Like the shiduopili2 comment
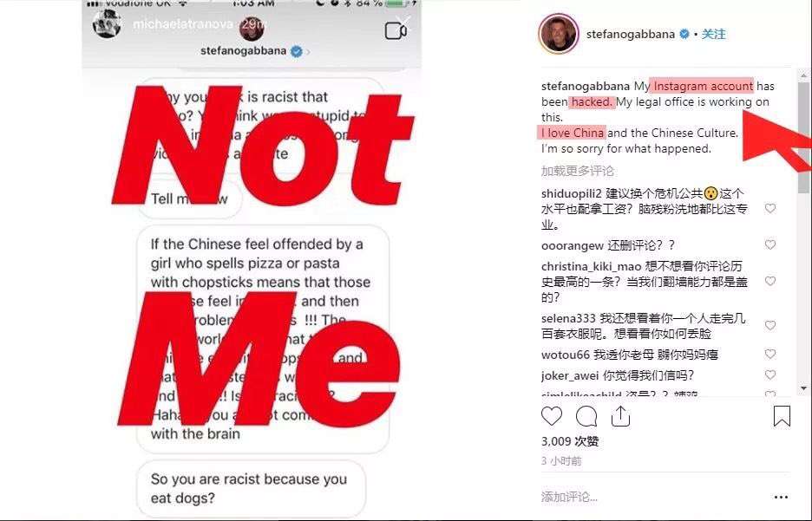 pos(770,209)
